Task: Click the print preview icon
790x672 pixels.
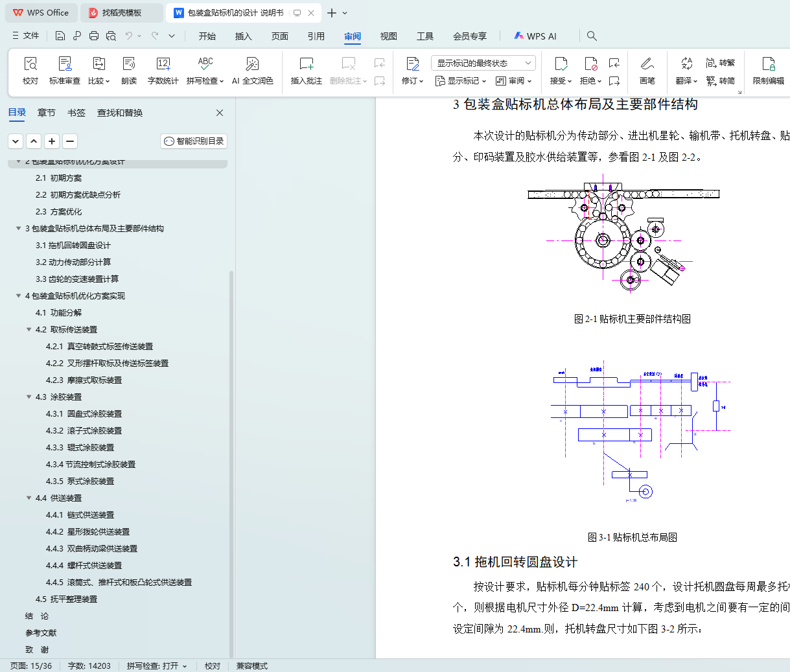Action: (111, 36)
